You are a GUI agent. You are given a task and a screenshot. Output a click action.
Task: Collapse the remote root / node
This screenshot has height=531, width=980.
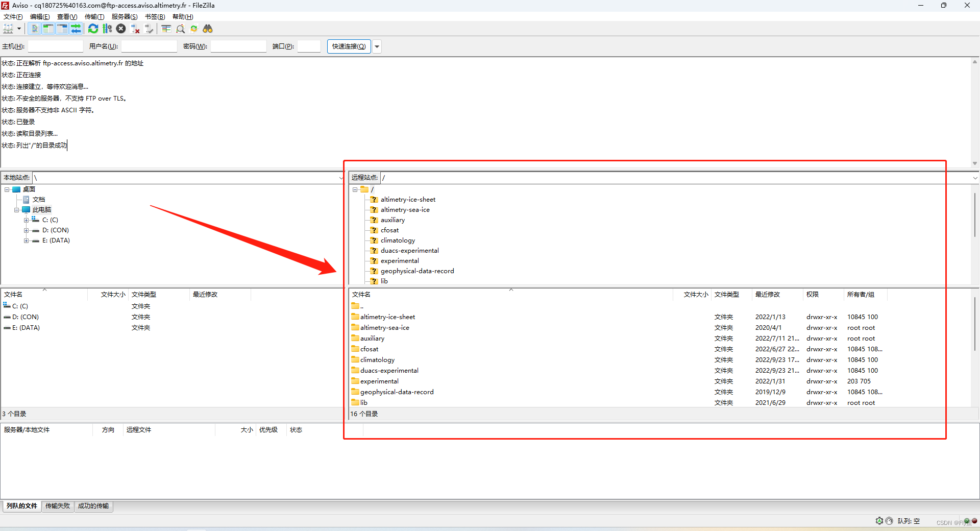355,189
